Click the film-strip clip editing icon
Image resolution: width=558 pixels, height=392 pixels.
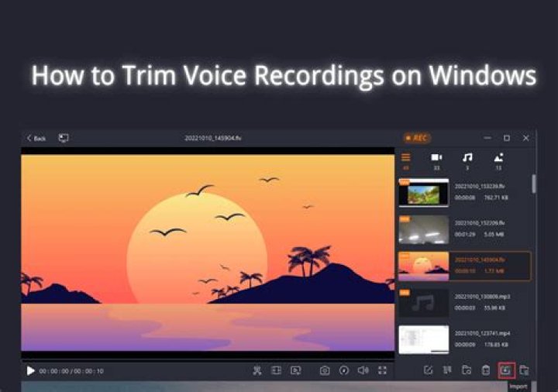tap(276, 370)
